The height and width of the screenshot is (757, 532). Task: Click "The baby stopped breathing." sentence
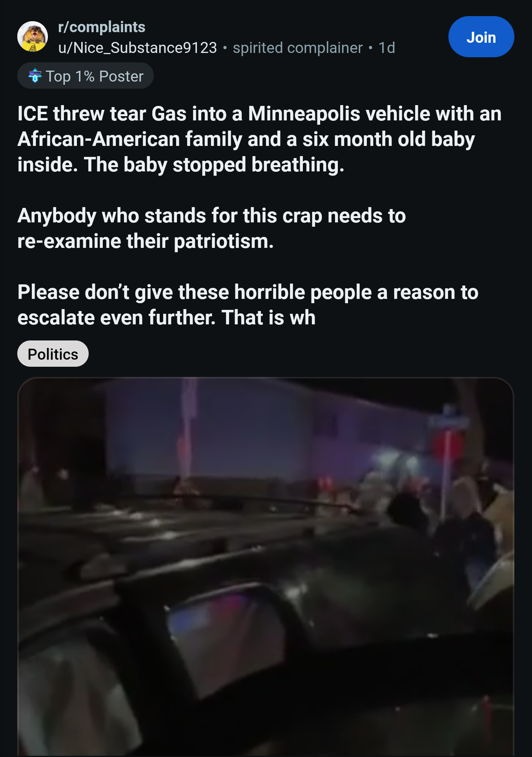click(x=214, y=165)
